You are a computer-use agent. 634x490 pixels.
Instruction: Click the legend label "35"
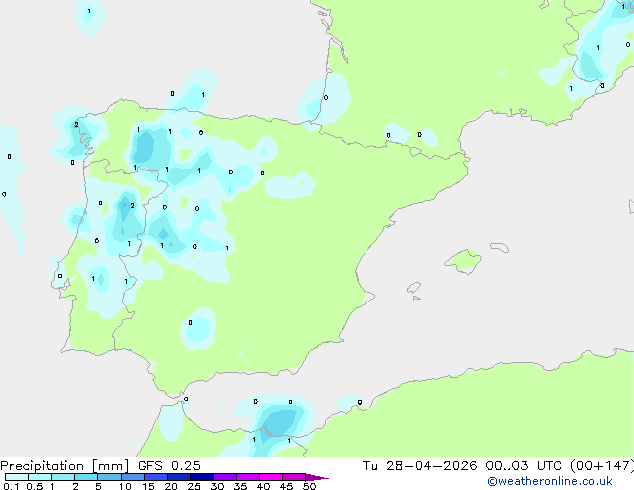click(240, 486)
